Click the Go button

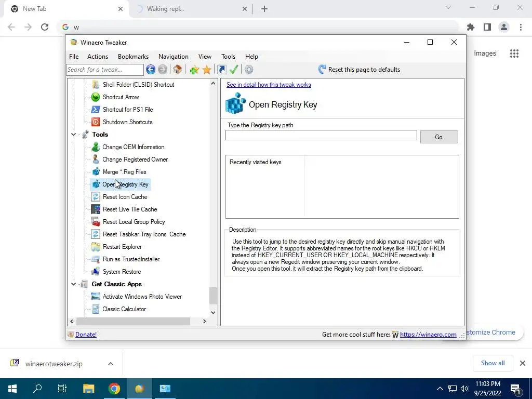[439, 137]
